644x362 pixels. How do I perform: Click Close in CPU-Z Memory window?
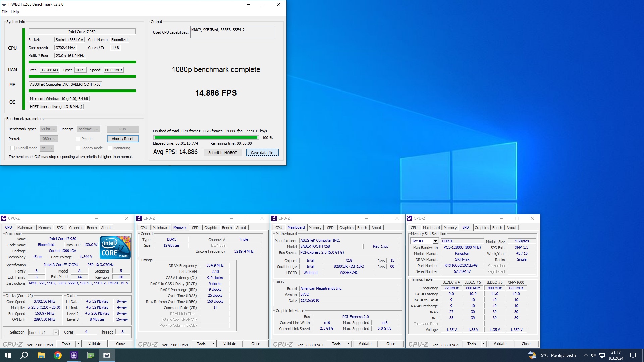tap(256, 344)
